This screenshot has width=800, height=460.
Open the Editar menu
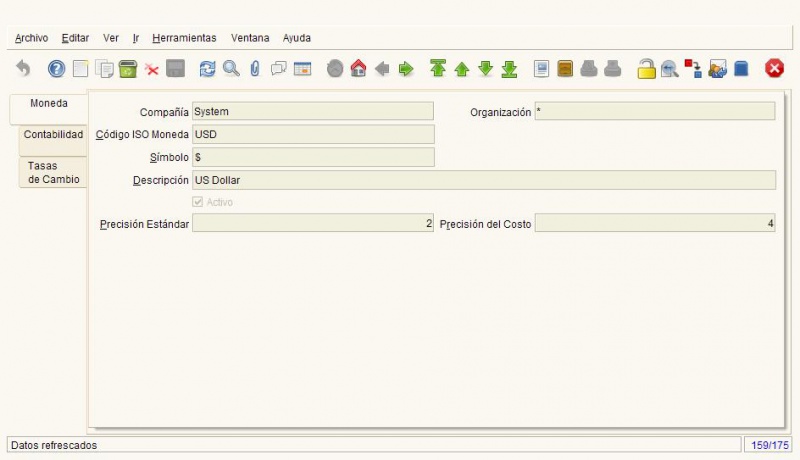pyautogui.click(x=75, y=38)
